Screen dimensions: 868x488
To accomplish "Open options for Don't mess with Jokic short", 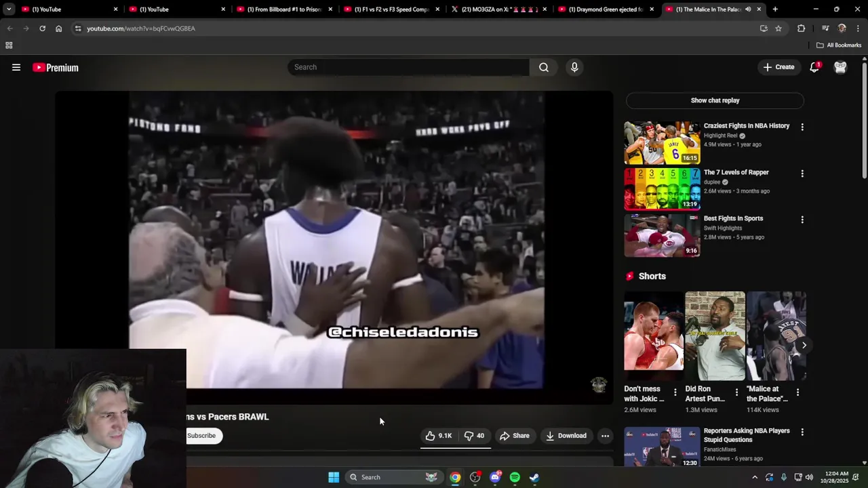I will click(x=675, y=392).
